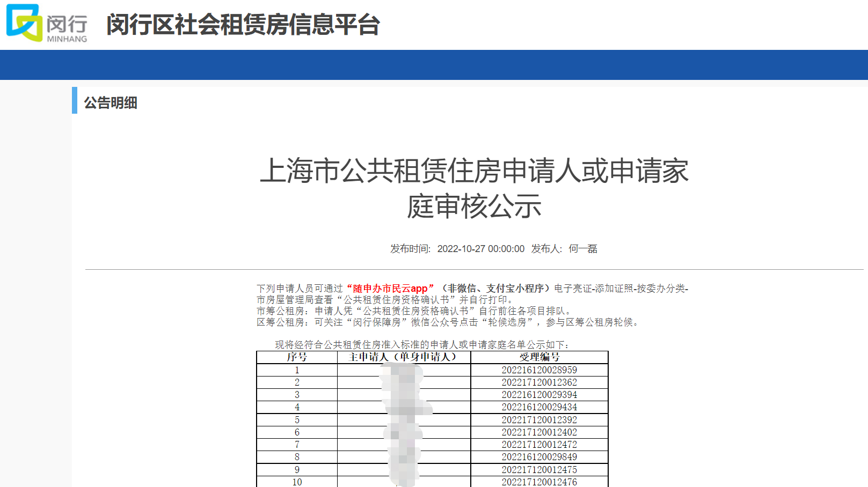Click the publish time 2022-10-27 00:00:00
The image size is (868, 487).
480,249
